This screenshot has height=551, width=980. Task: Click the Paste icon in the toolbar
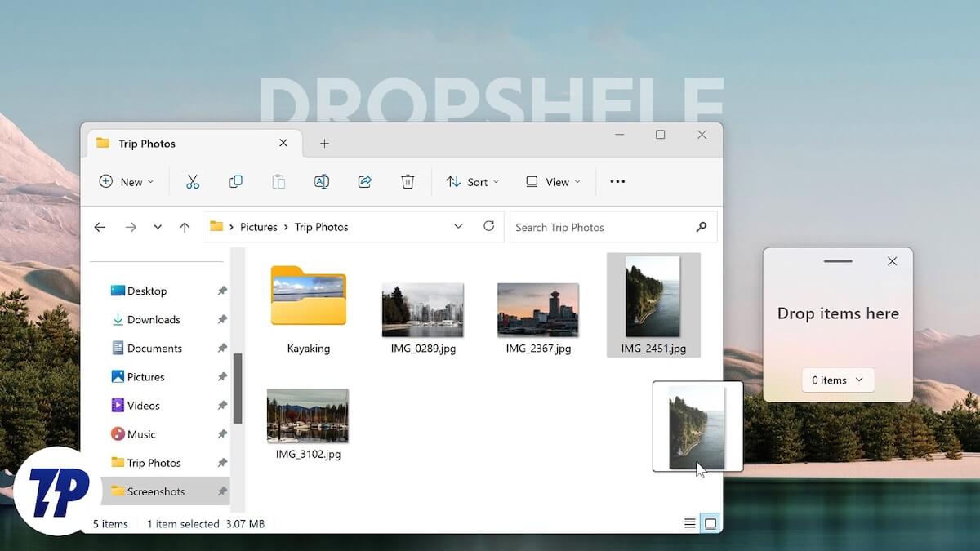click(x=278, y=181)
